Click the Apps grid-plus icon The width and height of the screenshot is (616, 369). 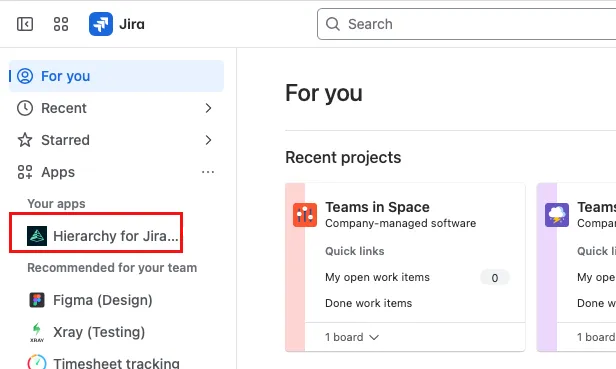(25, 172)
